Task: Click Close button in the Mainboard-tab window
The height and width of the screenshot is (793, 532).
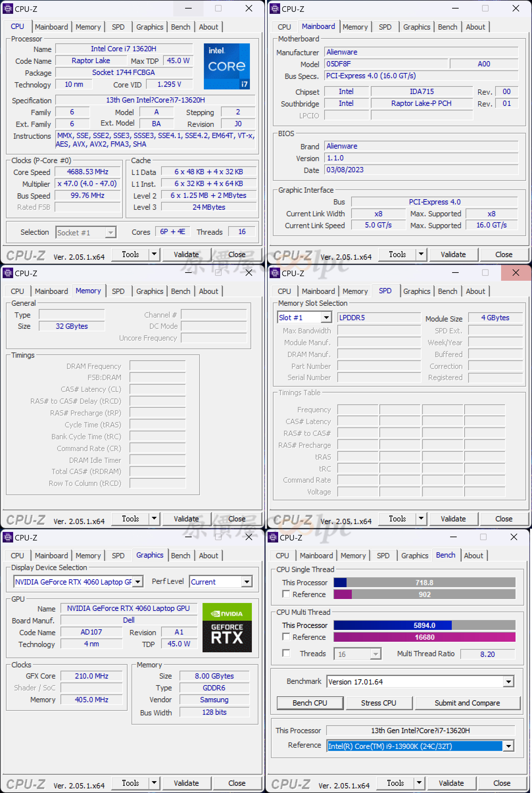Action: point(503,254)
